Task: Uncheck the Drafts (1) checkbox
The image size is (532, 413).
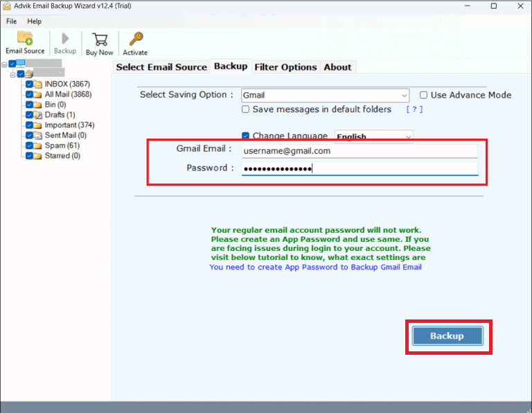Action: [29, 115]
